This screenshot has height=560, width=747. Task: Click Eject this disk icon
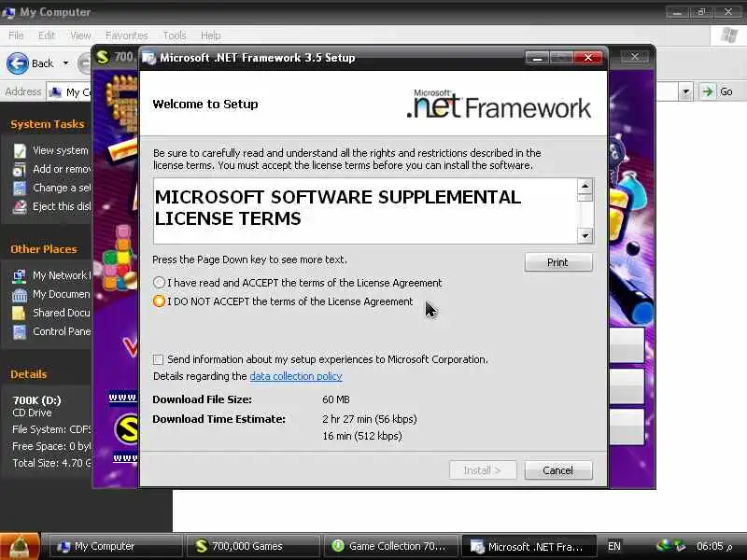[x=20, y=206]
